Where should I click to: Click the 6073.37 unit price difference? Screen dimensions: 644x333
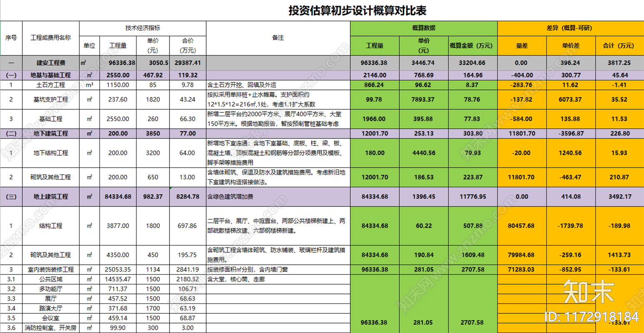point(570,99)
